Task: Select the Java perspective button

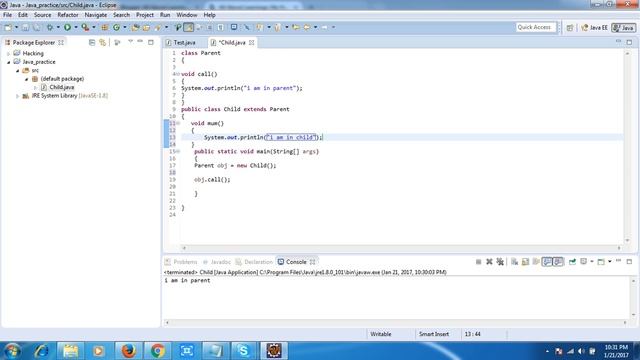Action: pyautogui.click(x=624, y=28)
